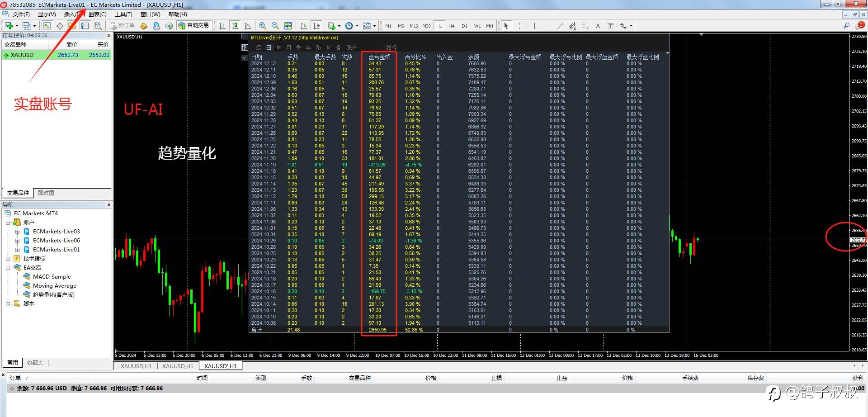The width and height of the screenshot is (868, 417).
Task: Expand 脚本 tree node
Action: 8,304
